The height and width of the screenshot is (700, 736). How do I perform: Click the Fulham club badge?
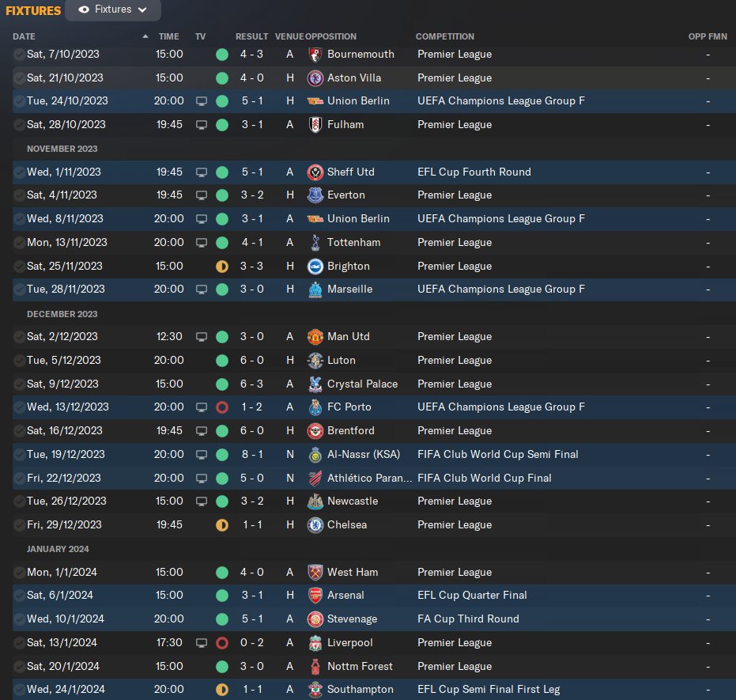click(x=315, y=125)
